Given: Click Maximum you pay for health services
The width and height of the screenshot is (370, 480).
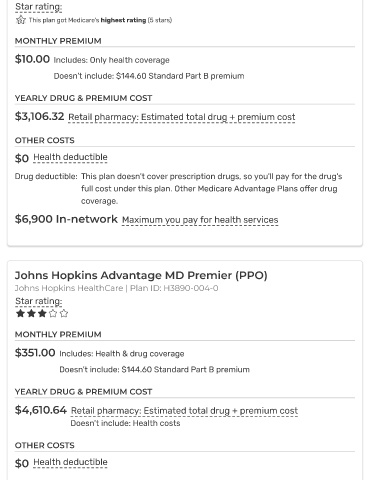Looking at the screenshot, I should [200, 220].
